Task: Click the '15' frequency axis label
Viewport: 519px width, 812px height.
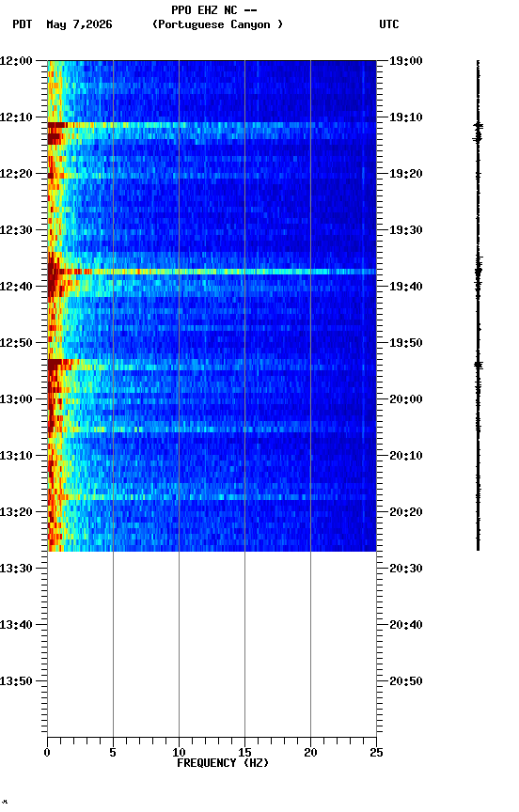Action: coord(244,753)
